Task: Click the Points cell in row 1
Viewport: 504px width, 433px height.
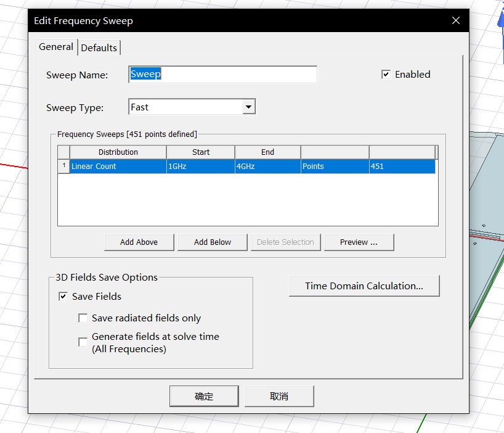Action: click(x=335, y=167)
